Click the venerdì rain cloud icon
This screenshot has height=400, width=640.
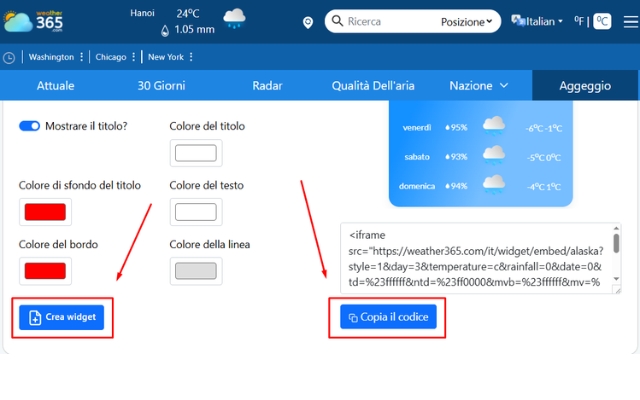coord(493,126)
